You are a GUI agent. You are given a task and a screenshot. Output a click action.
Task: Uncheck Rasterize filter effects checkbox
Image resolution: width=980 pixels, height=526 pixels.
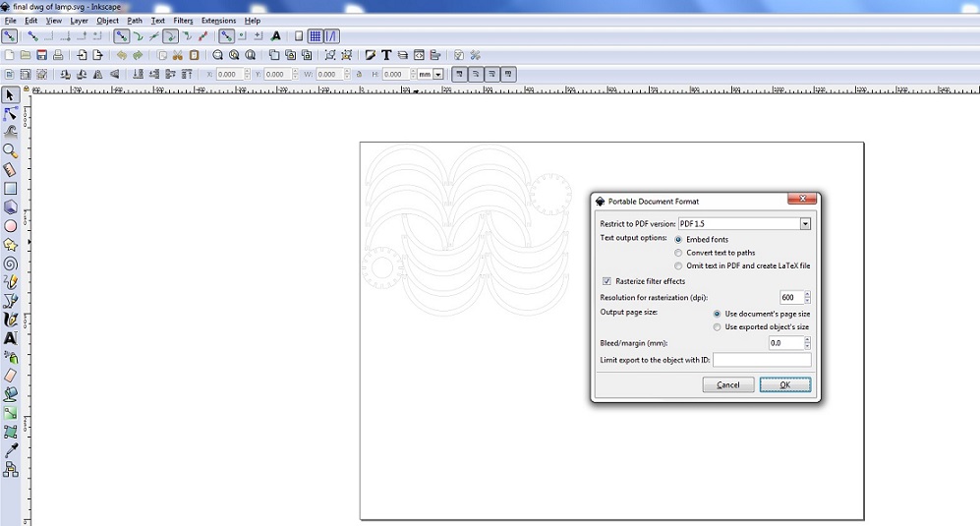pos(606,281)
